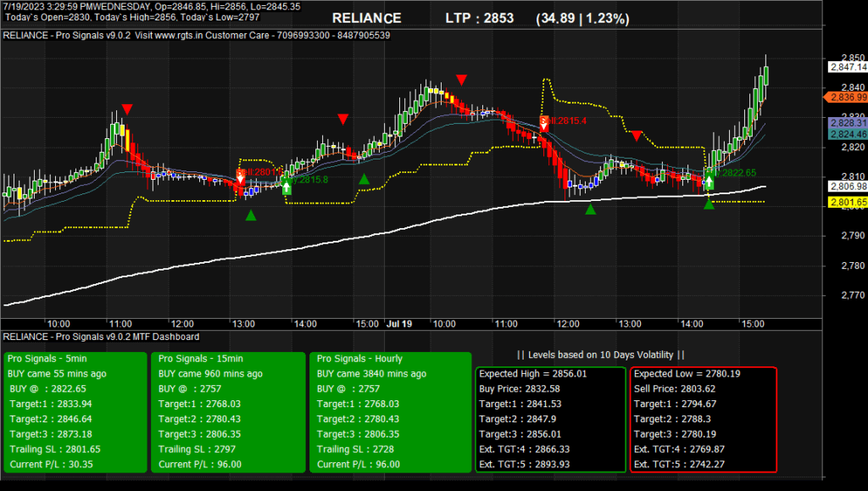Click green up-triangle directly beneath Buy:2822.65 arrow
The image size is (868, 491).
pos(709,204)
